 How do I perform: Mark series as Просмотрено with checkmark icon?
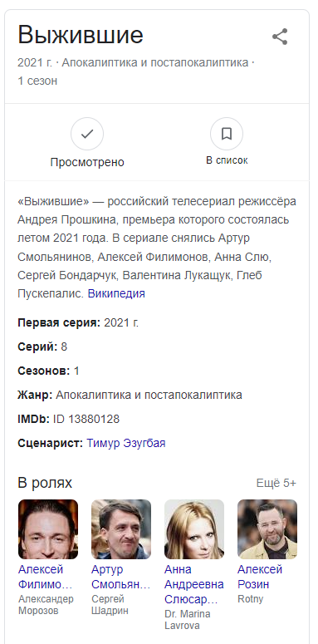pyautogui.click(x=87, y=134)
